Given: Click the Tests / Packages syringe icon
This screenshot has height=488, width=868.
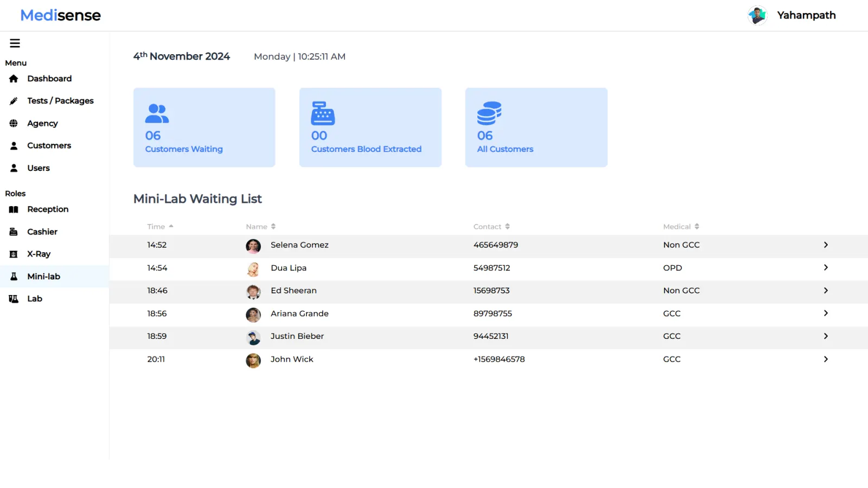Looking at the screenshot, I should [14, 101].
